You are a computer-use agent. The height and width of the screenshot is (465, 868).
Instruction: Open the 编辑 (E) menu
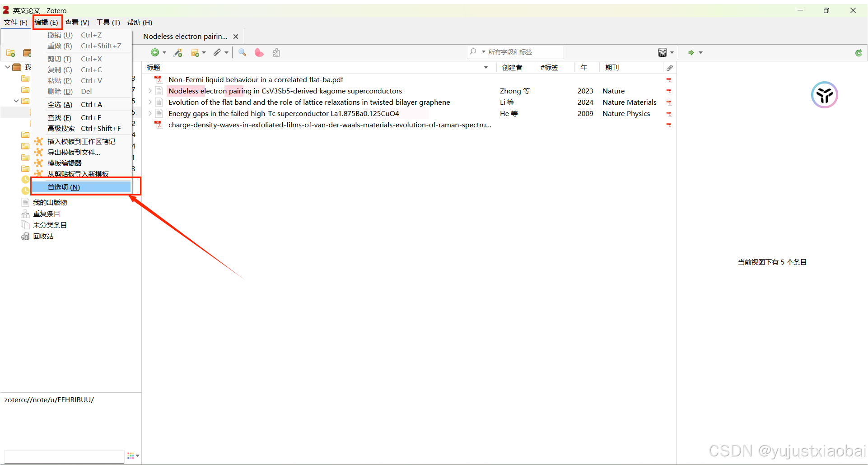tap(46, 23)
